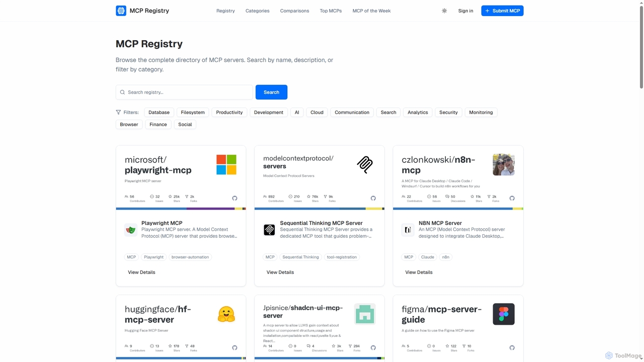View Details of N8N MCP Server
Screen dimensions: 644x362
pyautogui.click(x=419, y=272)
